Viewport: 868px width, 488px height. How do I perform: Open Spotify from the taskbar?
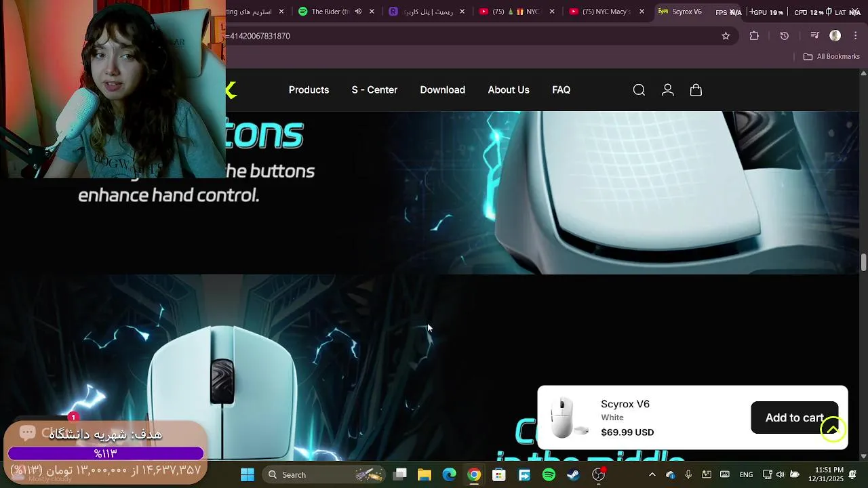[x=549, y=474]
